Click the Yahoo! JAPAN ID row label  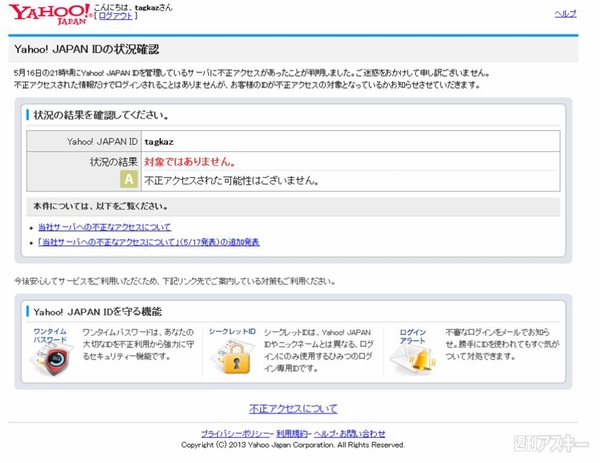pos(102,142)
